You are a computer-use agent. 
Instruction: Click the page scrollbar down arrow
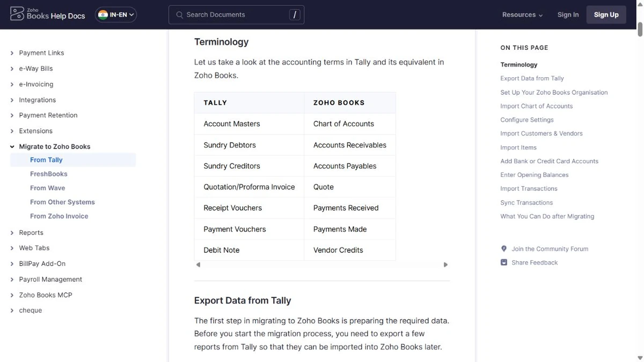coord(640,358)
